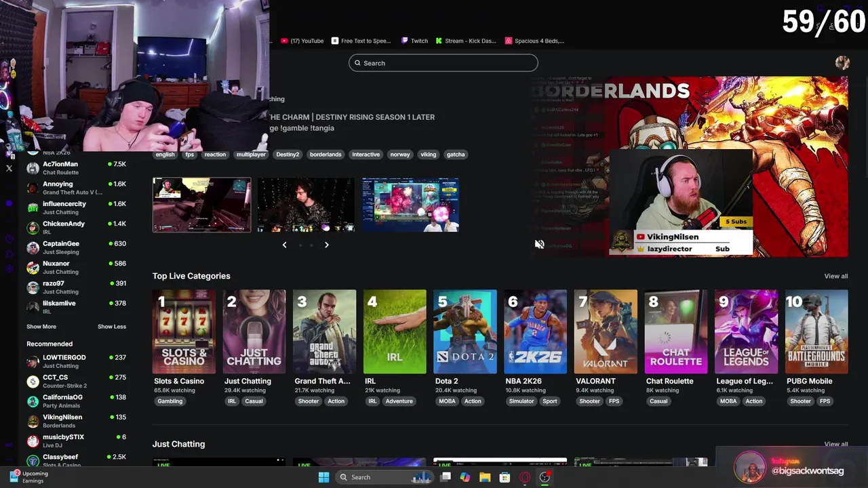Open the Grand Theft Auto category card

click(324, 332)
